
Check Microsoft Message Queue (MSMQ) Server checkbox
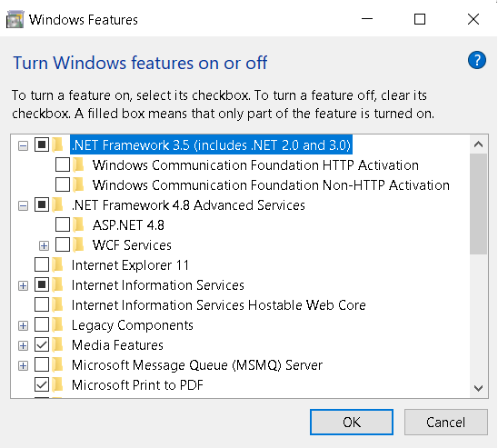click(42, 364)
